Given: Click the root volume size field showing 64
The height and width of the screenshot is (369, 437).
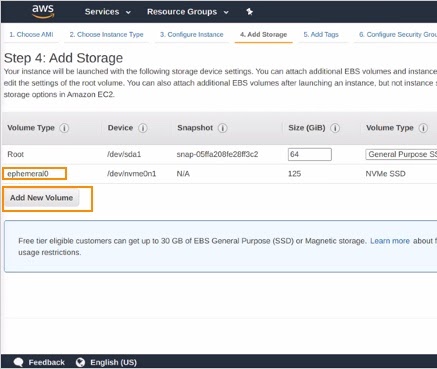Looking at the screenshot, I should click(x=310, y=154).
